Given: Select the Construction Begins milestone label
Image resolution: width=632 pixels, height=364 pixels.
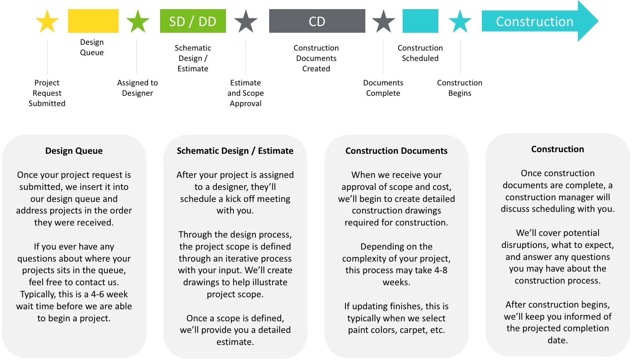Looking at the screenshot, I should [459, 88].
